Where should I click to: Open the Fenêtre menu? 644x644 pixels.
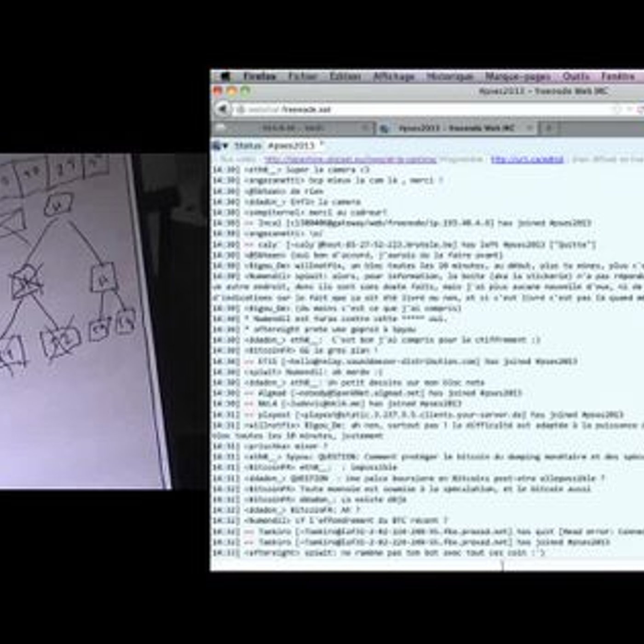pyautogui.click(x=618, y=76)
